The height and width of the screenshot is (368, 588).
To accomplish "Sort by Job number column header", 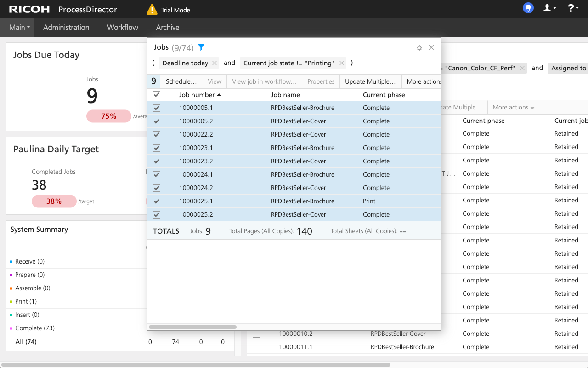I will coord(197,95).
